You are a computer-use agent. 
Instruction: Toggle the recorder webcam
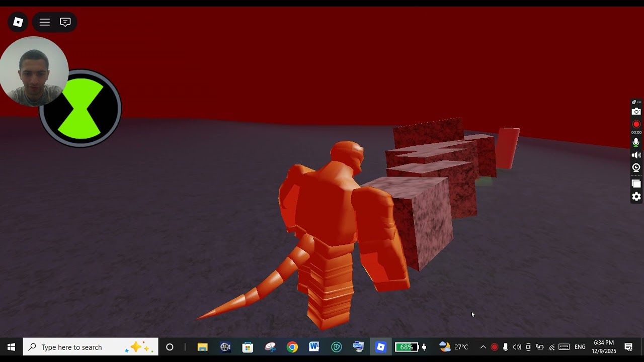pos(636,167)
